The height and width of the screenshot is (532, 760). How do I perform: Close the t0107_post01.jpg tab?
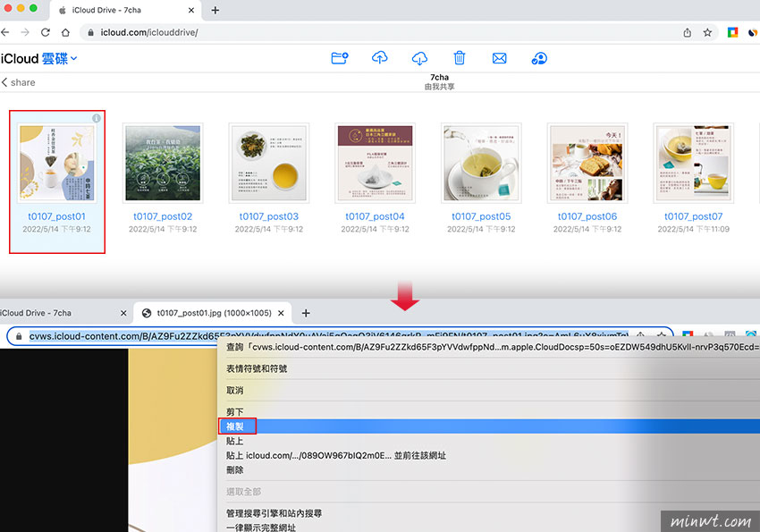(281, 313)
